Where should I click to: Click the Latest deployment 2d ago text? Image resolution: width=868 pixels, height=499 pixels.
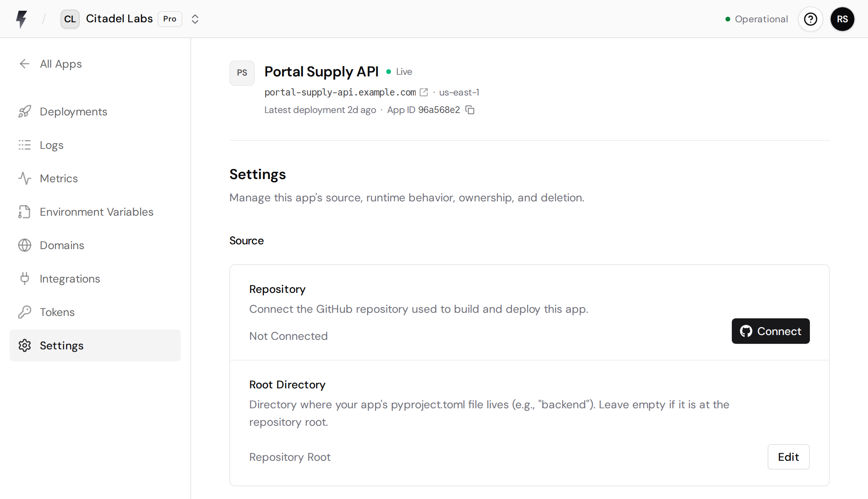320,110
